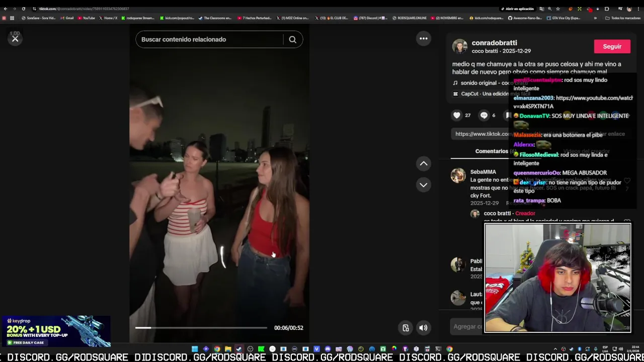This screenshot has width=644, height=362.
Task: Open the three-dot more options menu
Action: point(424,39)
